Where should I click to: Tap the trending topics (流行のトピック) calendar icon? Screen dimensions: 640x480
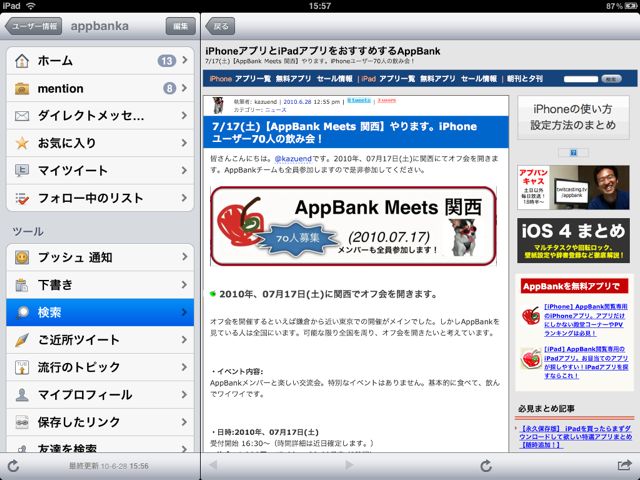pos(22,367)
